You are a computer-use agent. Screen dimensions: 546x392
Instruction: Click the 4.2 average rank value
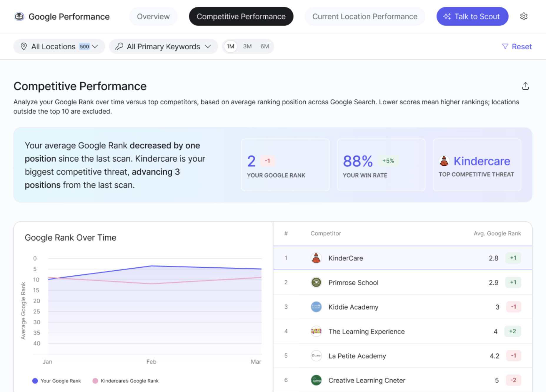click(x=494, y=356)
